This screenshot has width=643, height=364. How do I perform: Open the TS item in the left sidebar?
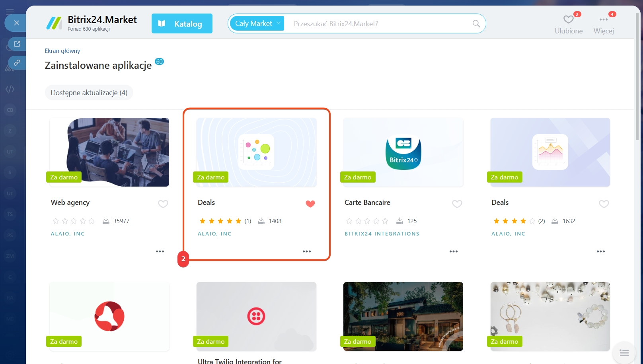10,214
